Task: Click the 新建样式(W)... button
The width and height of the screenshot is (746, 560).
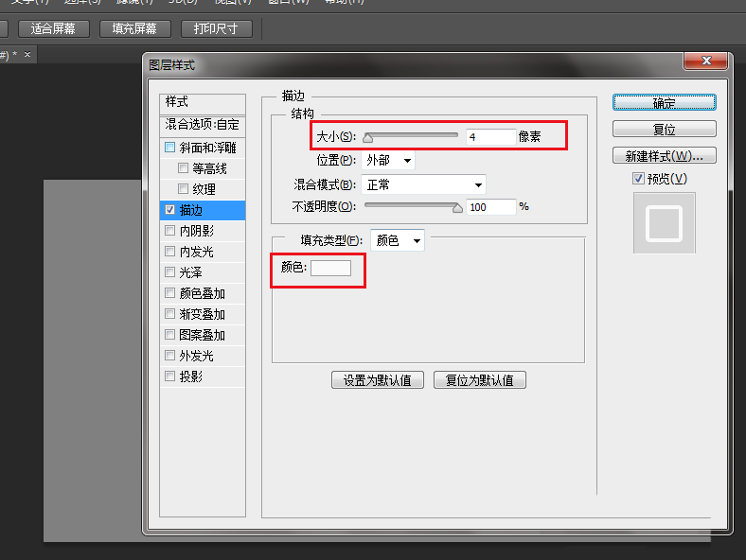Action: (x=665, y=155)
